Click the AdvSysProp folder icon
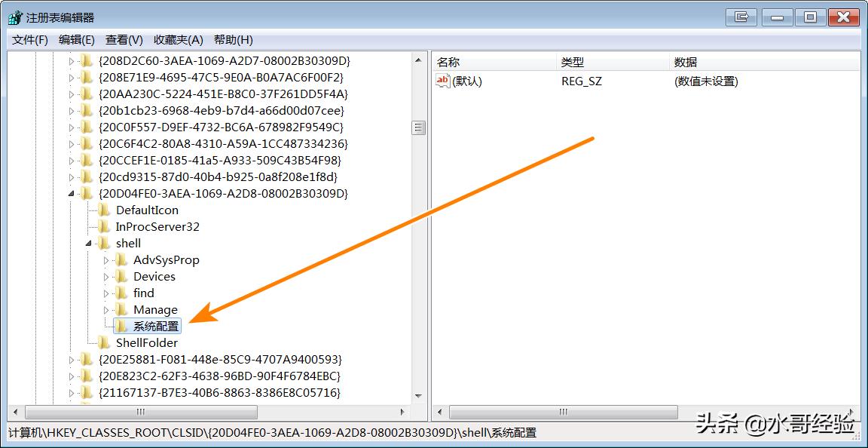The image size is (868, 448). (122, 260)
